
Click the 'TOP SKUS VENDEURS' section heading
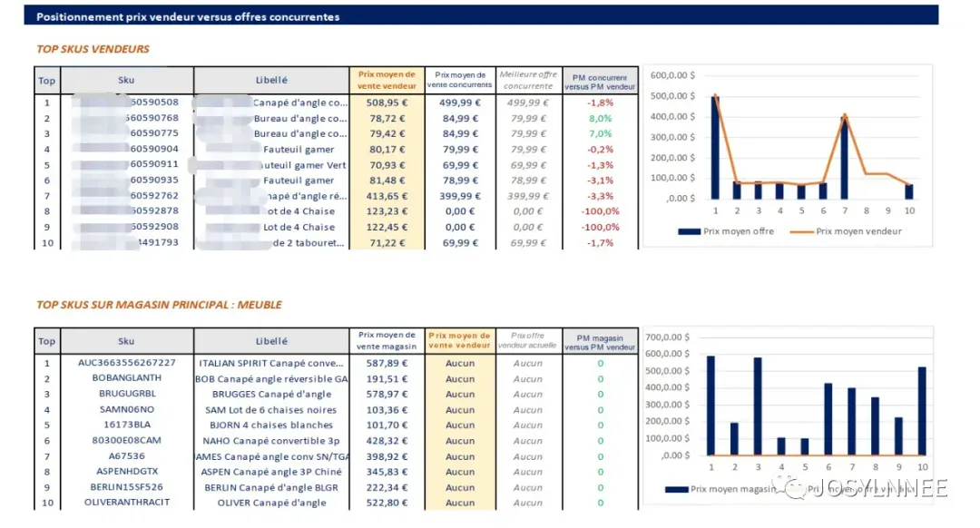pyautogui.click(x=93, y=49)
